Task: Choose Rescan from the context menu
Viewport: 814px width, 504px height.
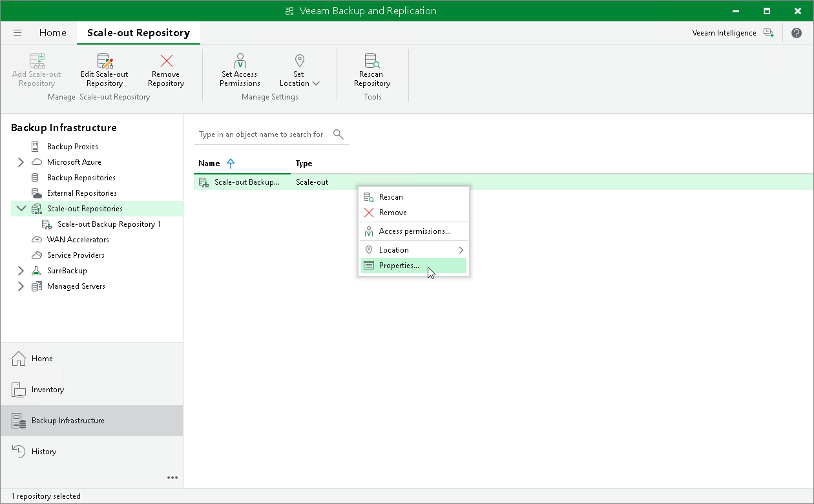Action: point(413,197)
